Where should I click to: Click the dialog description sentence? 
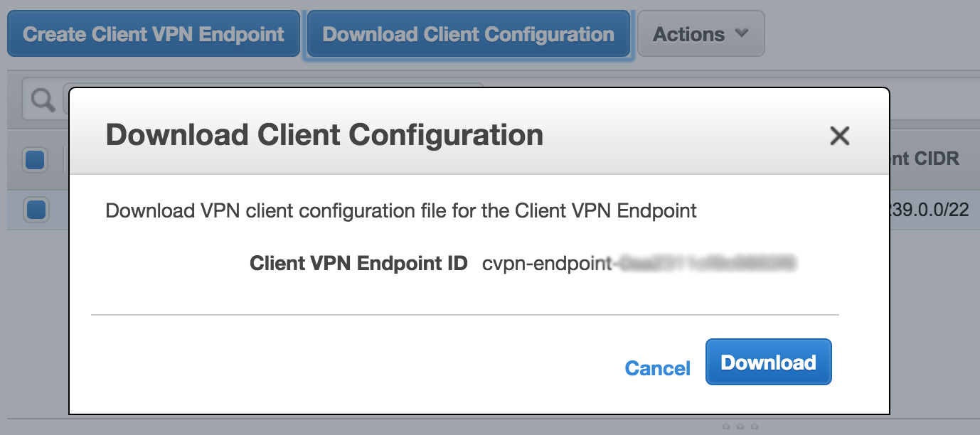(x=401, y=211)
